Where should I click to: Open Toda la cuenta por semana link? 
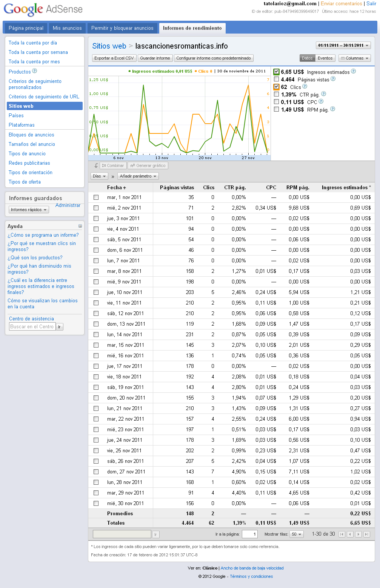click(38, 52)
